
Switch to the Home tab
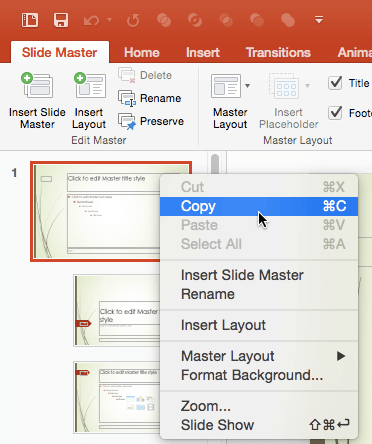tap(142, 52)
